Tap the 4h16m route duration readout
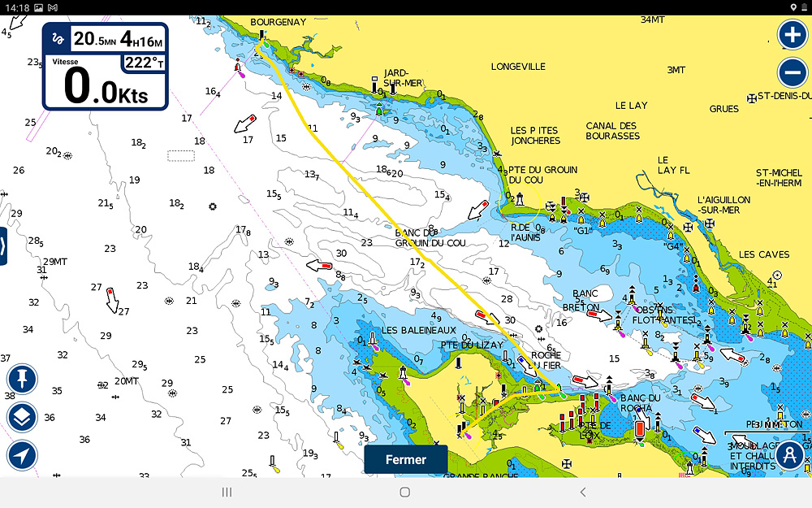The image size is (812, 508). pos(141,39)
